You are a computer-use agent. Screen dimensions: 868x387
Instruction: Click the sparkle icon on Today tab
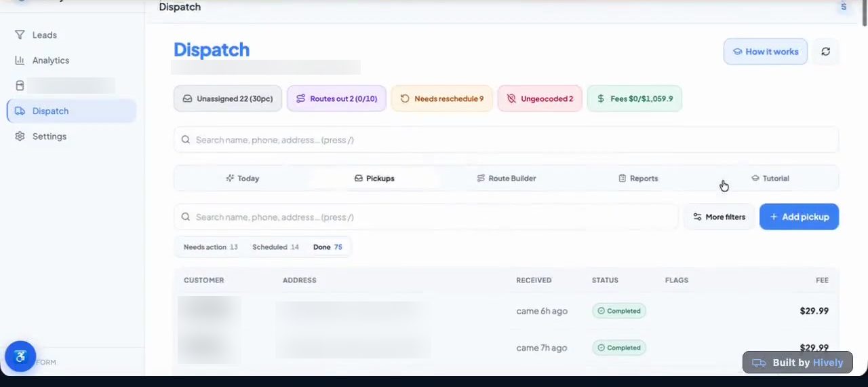pos(230,179)
